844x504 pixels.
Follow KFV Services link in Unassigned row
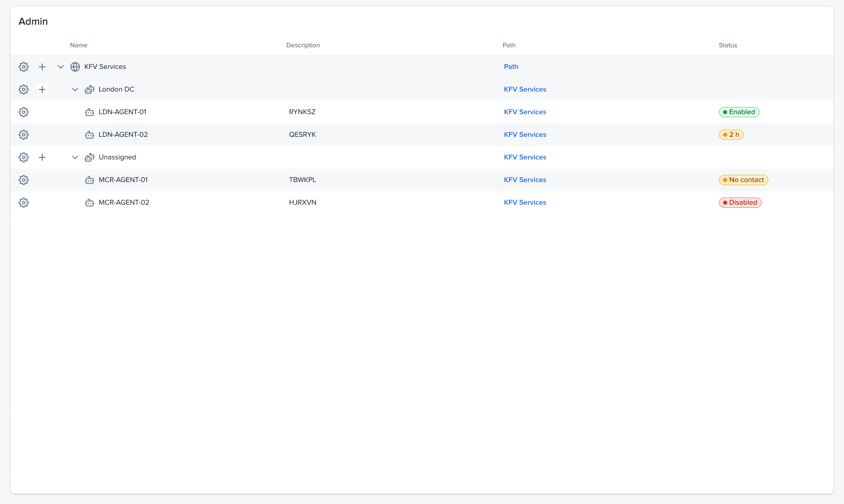pyautogui.click(x=525, y=157)
